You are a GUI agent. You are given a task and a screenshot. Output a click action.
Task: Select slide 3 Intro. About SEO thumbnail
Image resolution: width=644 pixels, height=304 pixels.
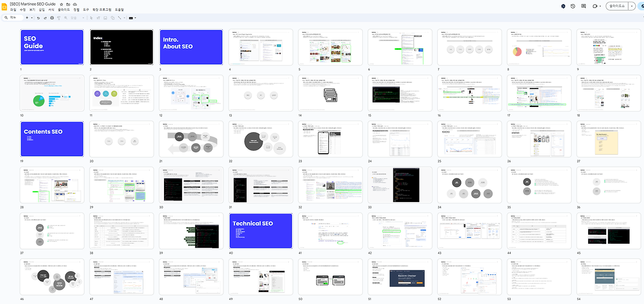pyautogui.click(x=191, y=47)
